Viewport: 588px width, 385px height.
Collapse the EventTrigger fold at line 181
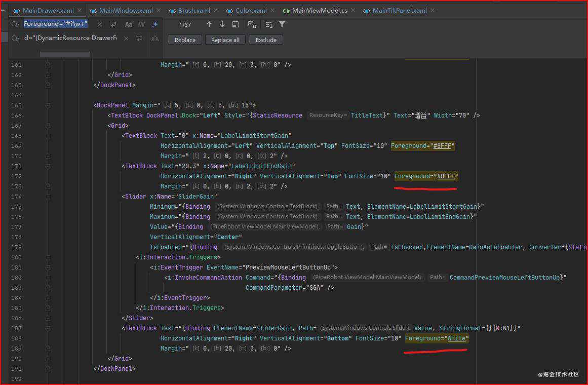tap(48, 267)
